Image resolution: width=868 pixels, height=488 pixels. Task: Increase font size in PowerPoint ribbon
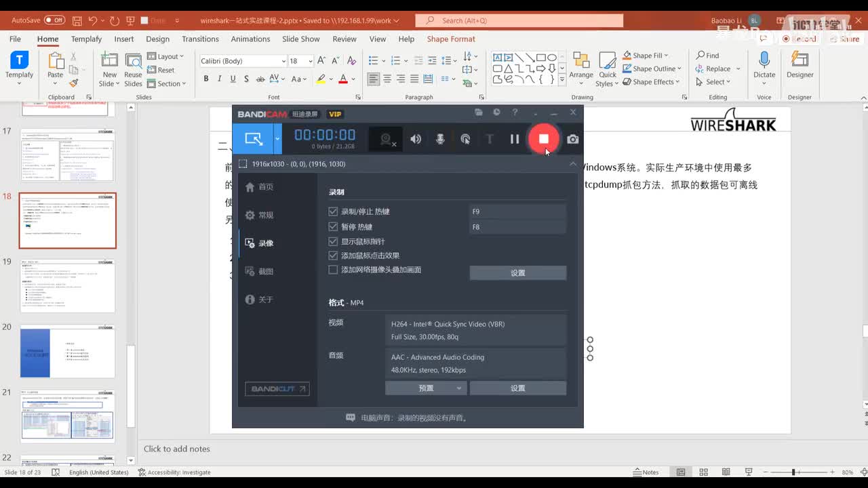(x=322, y=61)
